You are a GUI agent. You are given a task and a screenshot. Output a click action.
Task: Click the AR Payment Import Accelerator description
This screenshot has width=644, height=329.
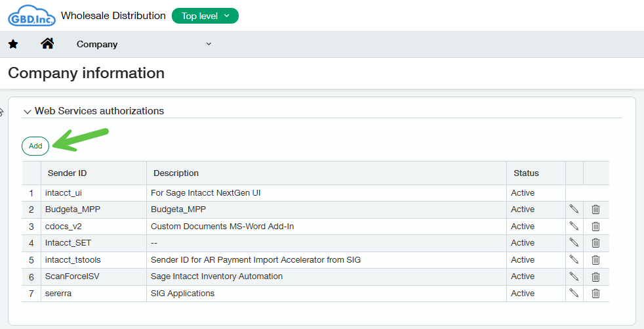(x=256, y=259)
